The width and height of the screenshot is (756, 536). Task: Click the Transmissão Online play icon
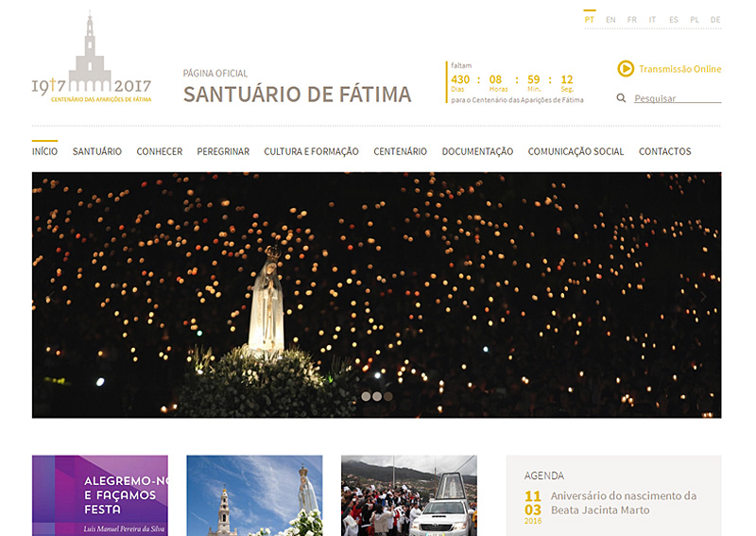(x=626, y=68)
